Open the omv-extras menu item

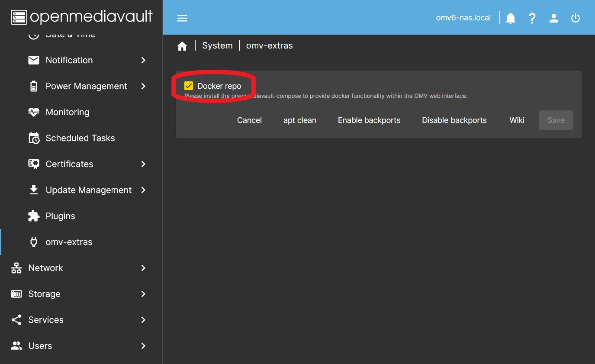pos(69,242)
